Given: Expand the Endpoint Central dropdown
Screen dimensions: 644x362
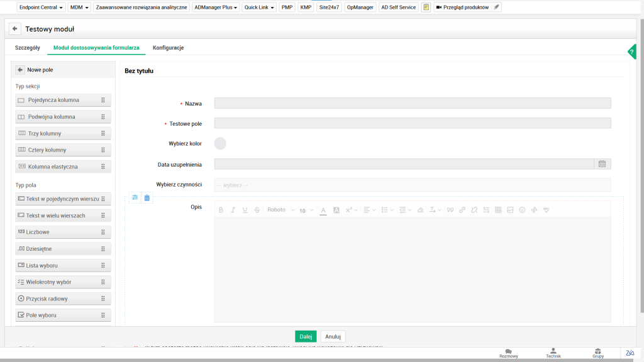Looking at the screenshot, I should (42, 8).
